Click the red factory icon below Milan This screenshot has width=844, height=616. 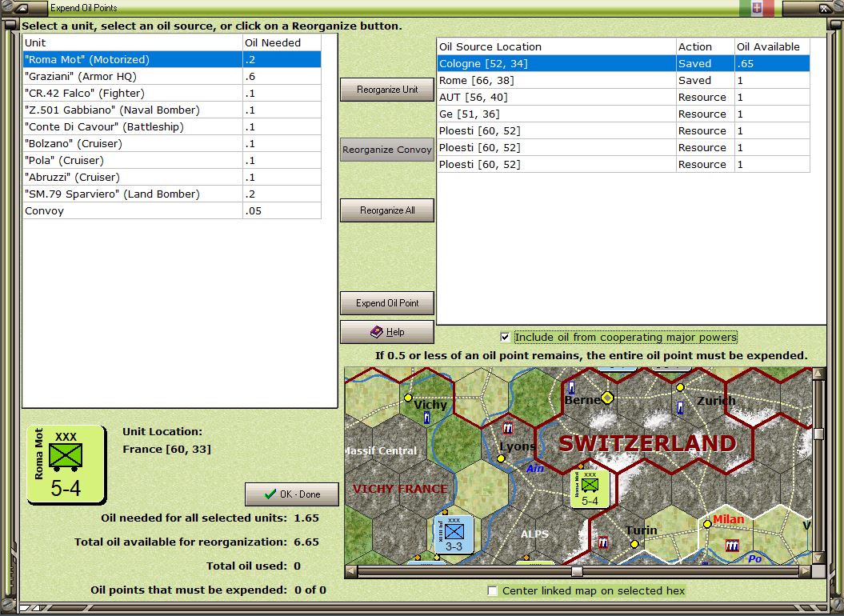click(x=731, y=546)
